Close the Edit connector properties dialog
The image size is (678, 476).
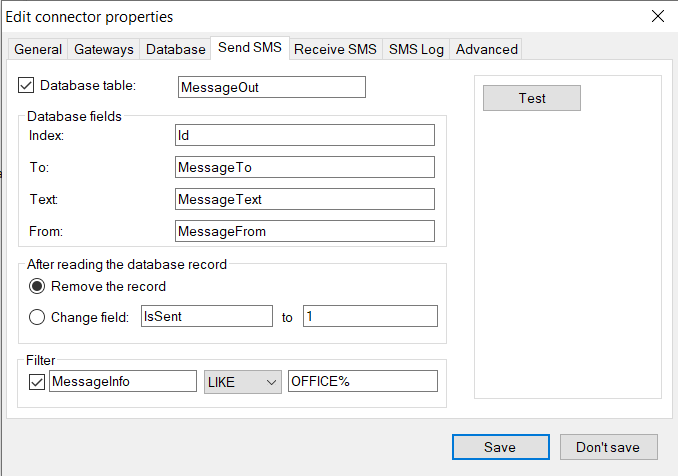(658, 16)
